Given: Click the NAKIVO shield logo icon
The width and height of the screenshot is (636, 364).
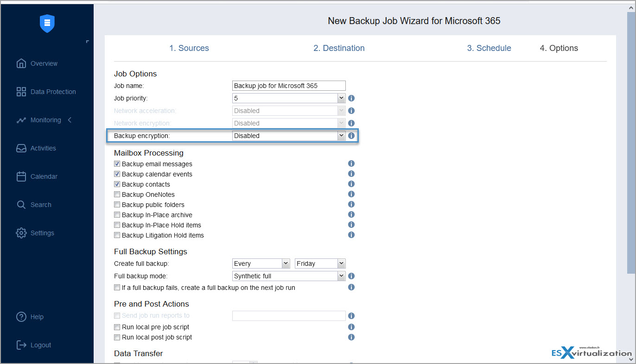Looking at the screenshot, I should coord(47,24).
